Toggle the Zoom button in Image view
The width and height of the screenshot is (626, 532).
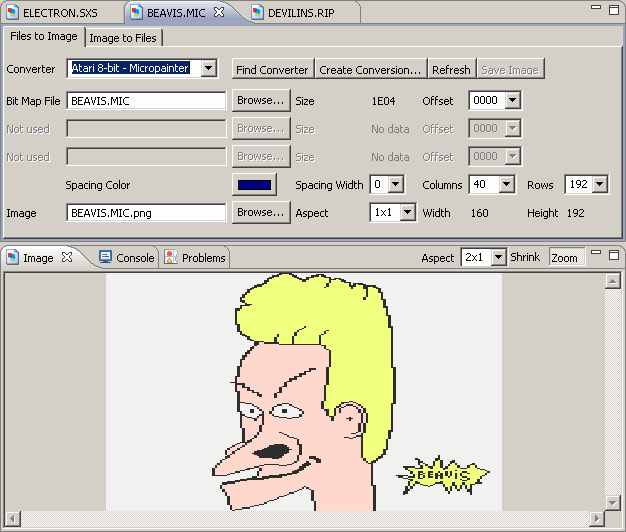[564, 258]
